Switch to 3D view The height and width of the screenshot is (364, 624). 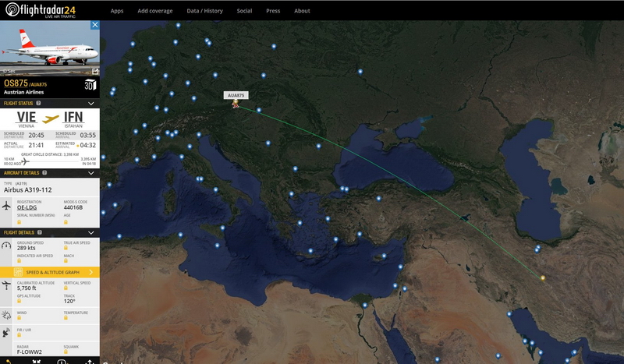pyautogui.click(x=90, y=85)
